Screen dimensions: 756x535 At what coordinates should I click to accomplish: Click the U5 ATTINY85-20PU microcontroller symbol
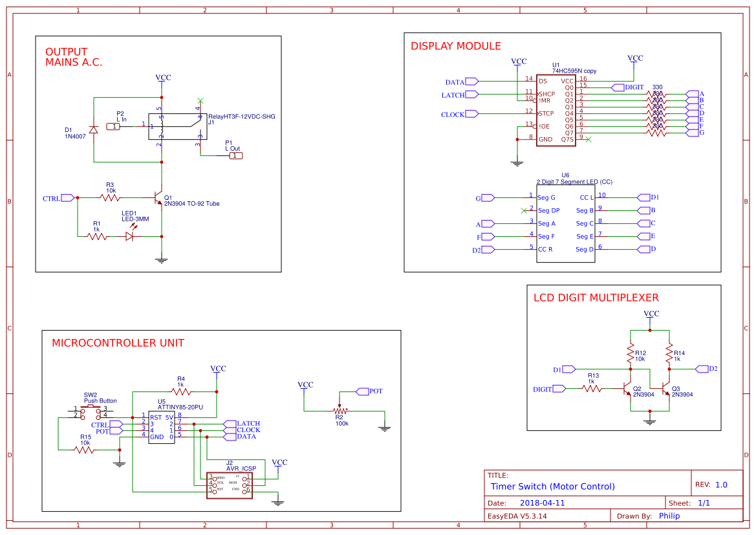coord(161,427)
